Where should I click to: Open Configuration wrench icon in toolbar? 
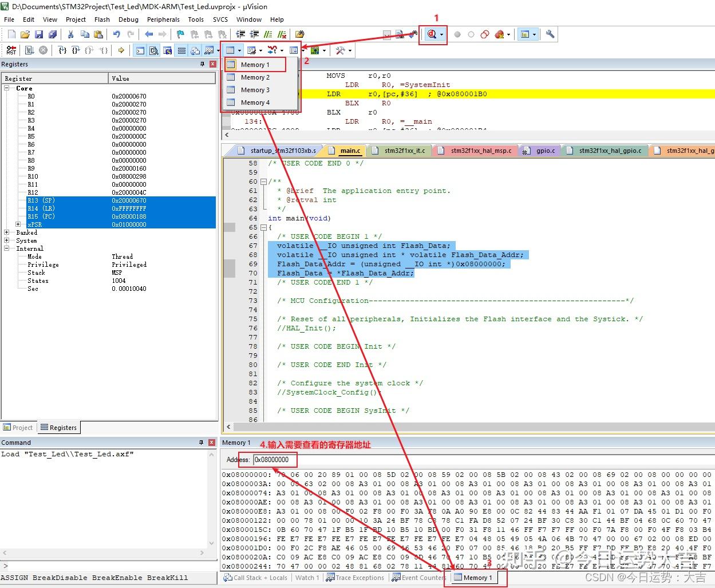click(550, 34)
